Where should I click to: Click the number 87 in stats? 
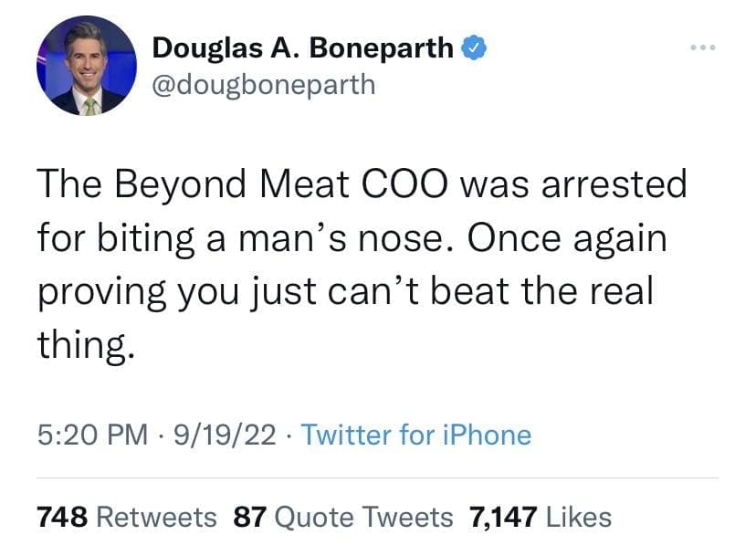249,517
